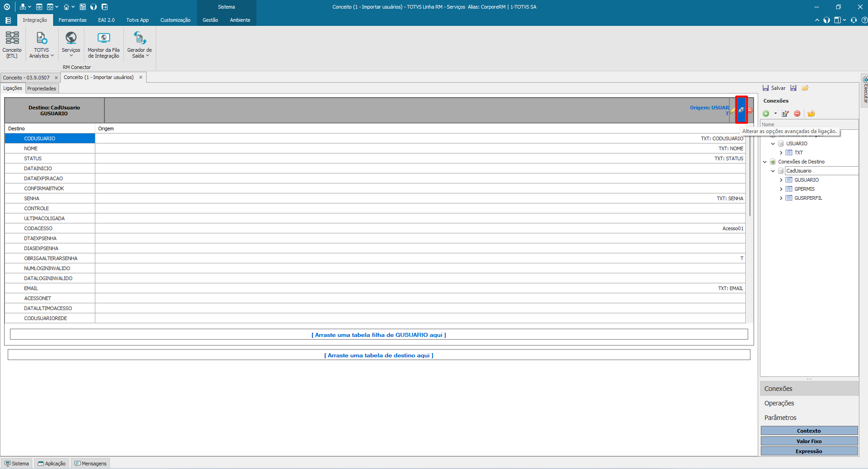Open the Customização ribbon tab
Image resolution: width=868 pixels, height=469 pixels.
175,20
